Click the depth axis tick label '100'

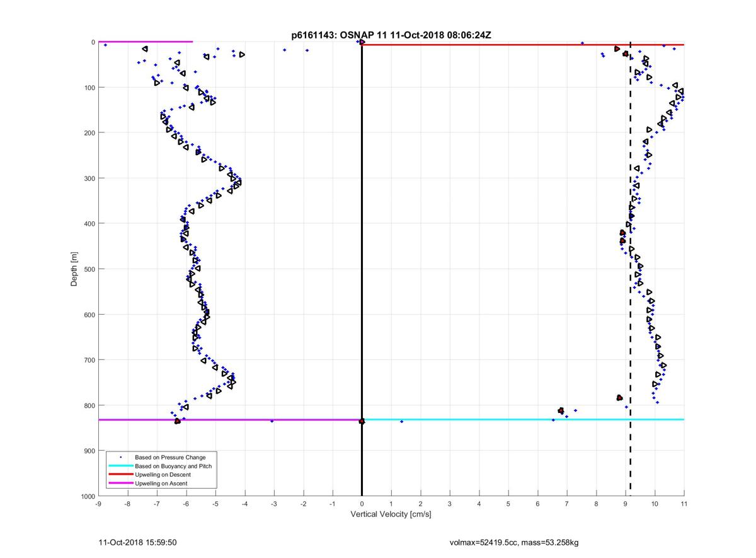[89, 87]
